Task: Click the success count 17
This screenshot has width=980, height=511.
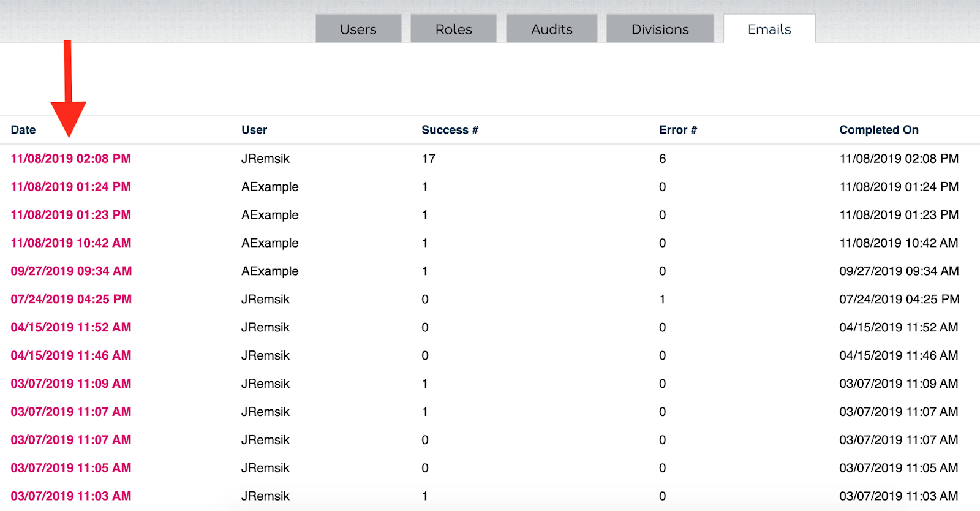Action: (429, 159)
